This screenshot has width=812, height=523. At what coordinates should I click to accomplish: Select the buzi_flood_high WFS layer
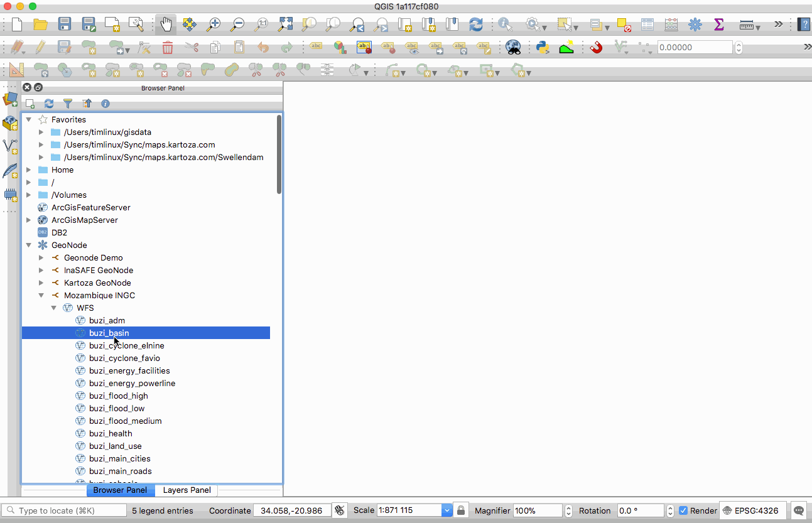(118, 396)
